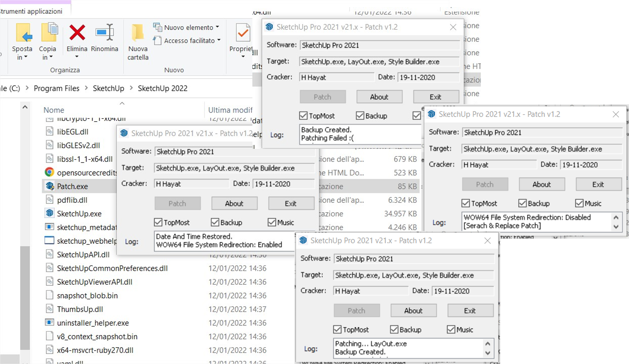629x364 pixels.
Task: Open the Nuovo elemento dropdown arrow
Action: [217, 27]
